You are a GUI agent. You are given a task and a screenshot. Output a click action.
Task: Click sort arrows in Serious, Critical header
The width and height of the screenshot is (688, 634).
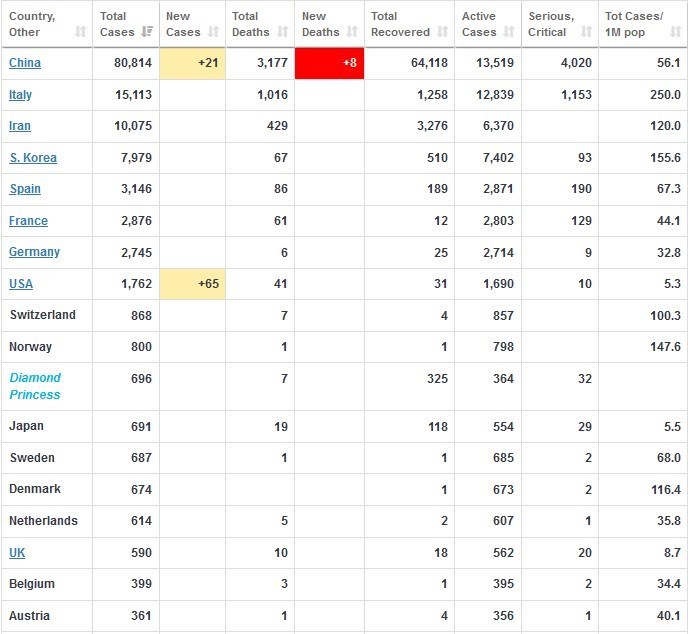[x=585, y=32]
